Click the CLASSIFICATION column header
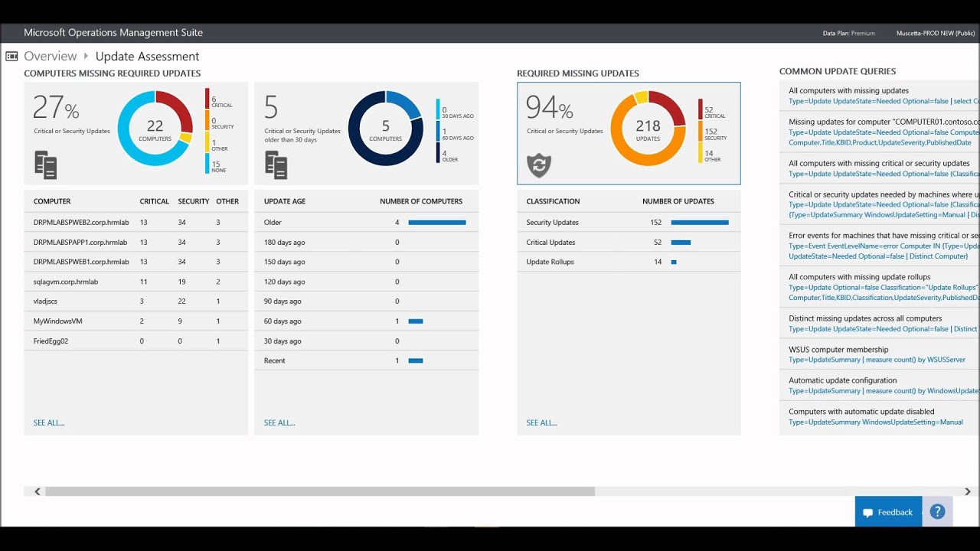This screenshot has height=551, width=980. (x=553, y=201)
